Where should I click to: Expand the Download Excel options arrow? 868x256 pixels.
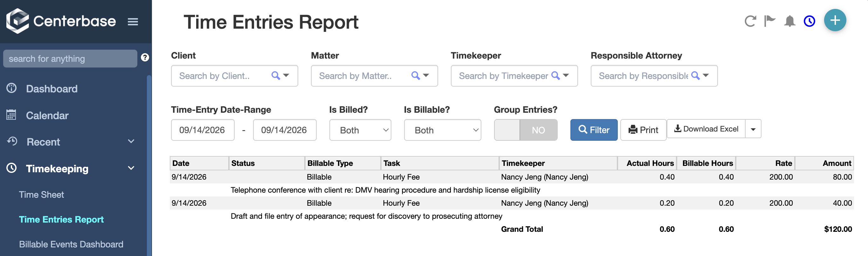click(753, 129)
